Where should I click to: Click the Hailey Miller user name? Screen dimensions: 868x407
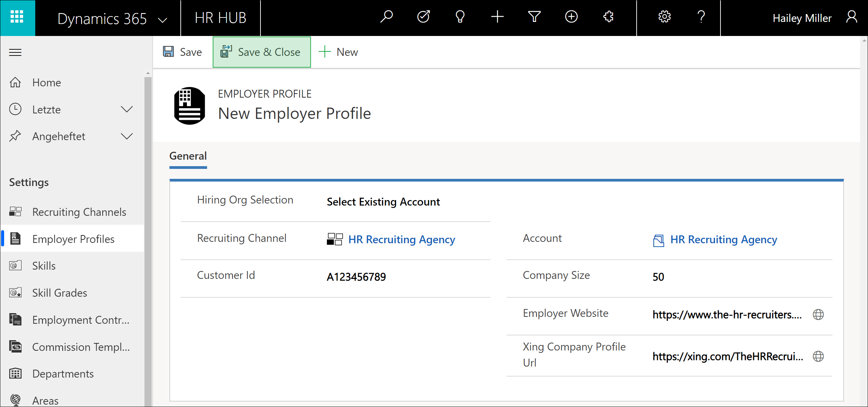pos(802,18)
